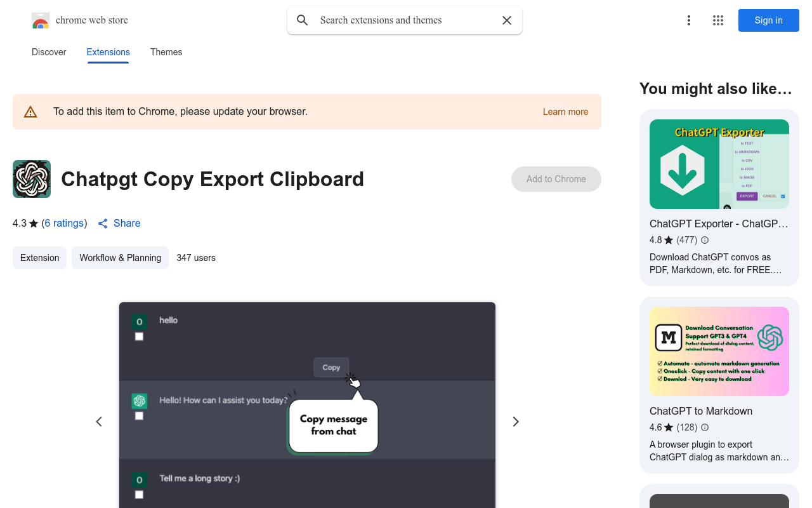The image size is (812, 508).
Task: Click the info icon next to (477) ratings
Action: click(x=705, y=240)
